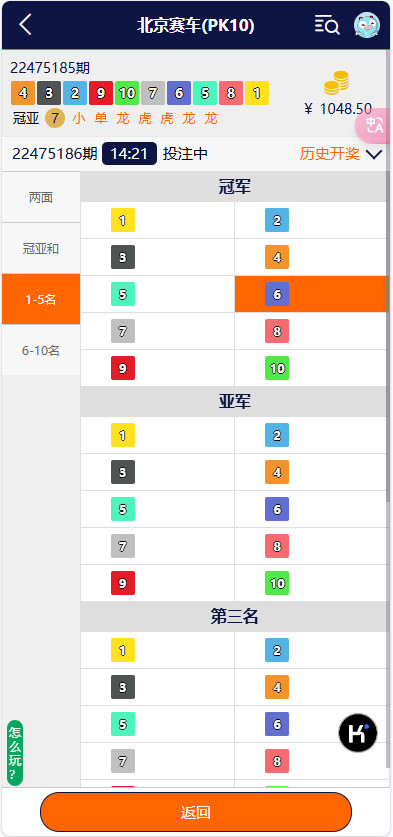Click the pink translate floating icon
The width and height of the screenshot is (393, 837).
374,125
